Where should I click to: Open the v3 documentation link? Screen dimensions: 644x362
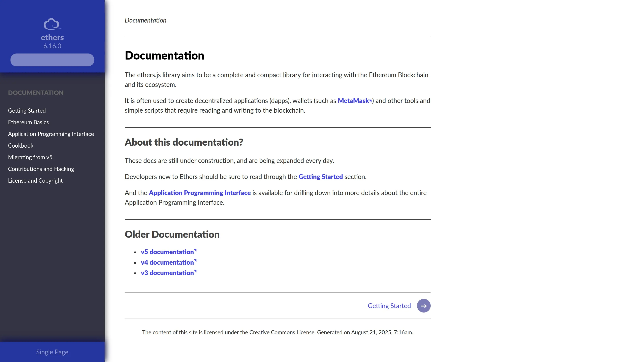168,273
